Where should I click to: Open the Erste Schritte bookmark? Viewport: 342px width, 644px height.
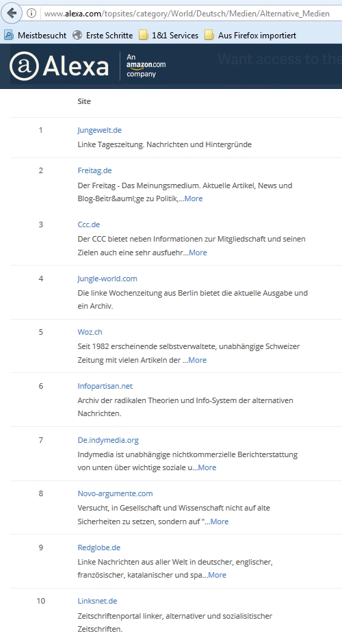coord(103,36)
